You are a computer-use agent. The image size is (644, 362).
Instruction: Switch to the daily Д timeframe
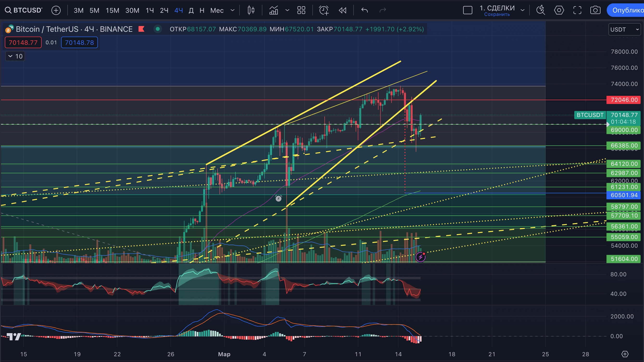coord(191,10)
